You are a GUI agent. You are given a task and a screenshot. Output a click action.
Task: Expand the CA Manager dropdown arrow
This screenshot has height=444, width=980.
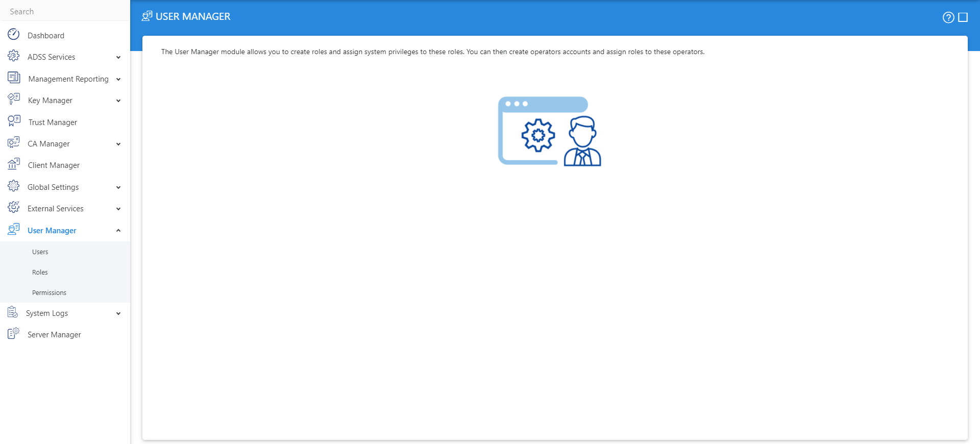point(118,144)
